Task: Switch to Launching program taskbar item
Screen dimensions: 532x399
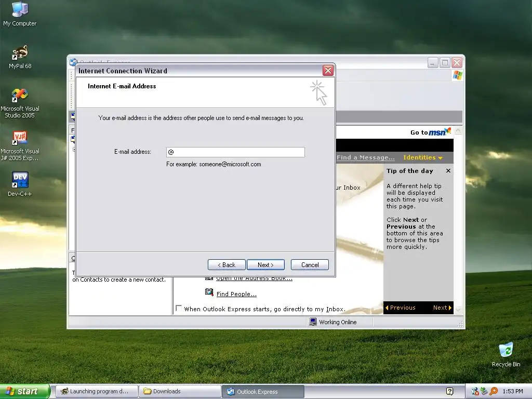Action: click(x=97, y=392)
